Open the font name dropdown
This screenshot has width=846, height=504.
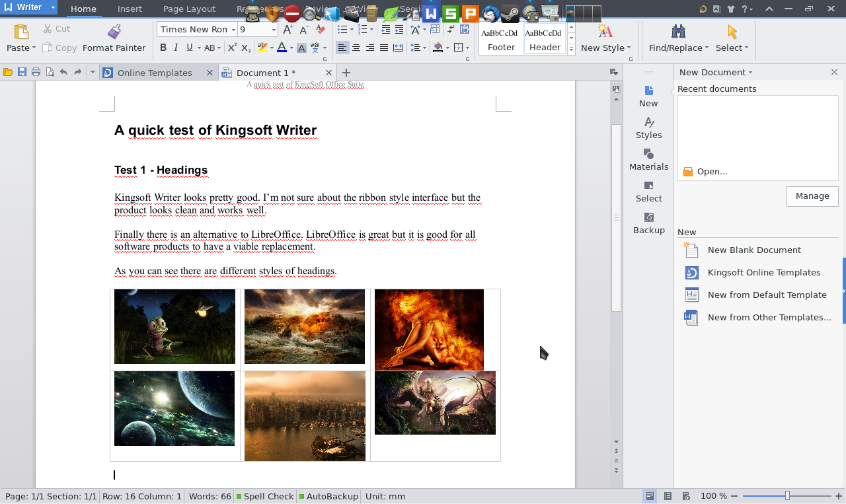pyautogui.click(x=233, y=30)
